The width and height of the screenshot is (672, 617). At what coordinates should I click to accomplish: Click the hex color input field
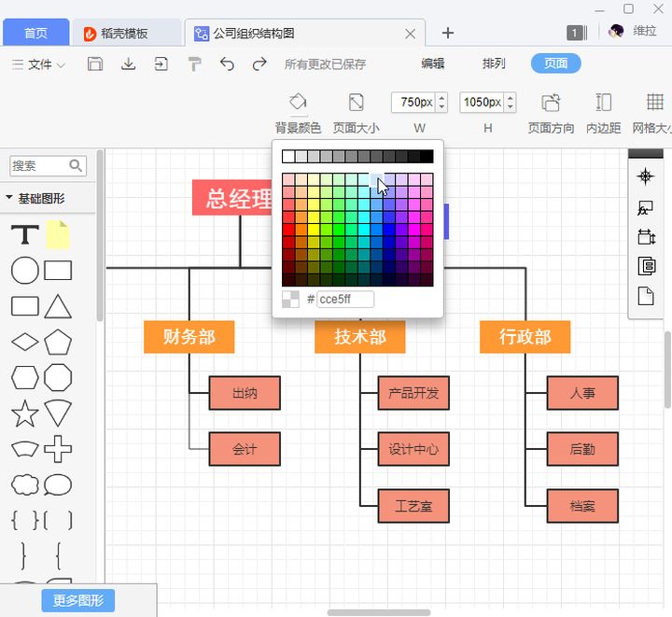[345, 299]
